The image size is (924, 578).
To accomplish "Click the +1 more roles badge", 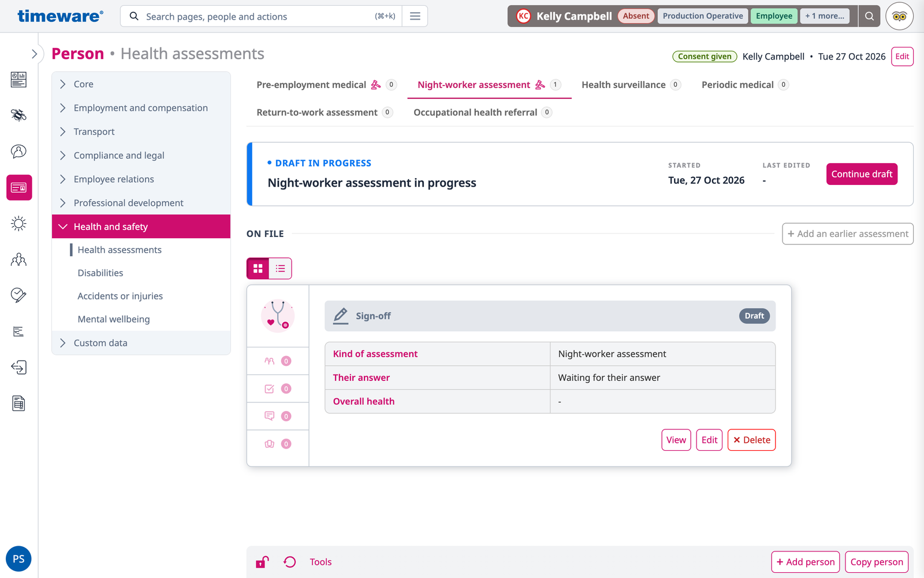I will (x=825, y=16).
